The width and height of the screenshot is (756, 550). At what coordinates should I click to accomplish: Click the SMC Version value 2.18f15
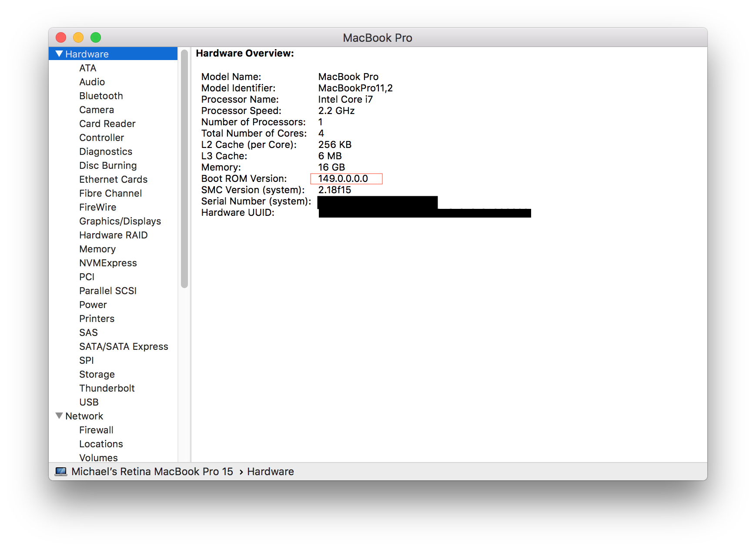(x=335, y=190)
